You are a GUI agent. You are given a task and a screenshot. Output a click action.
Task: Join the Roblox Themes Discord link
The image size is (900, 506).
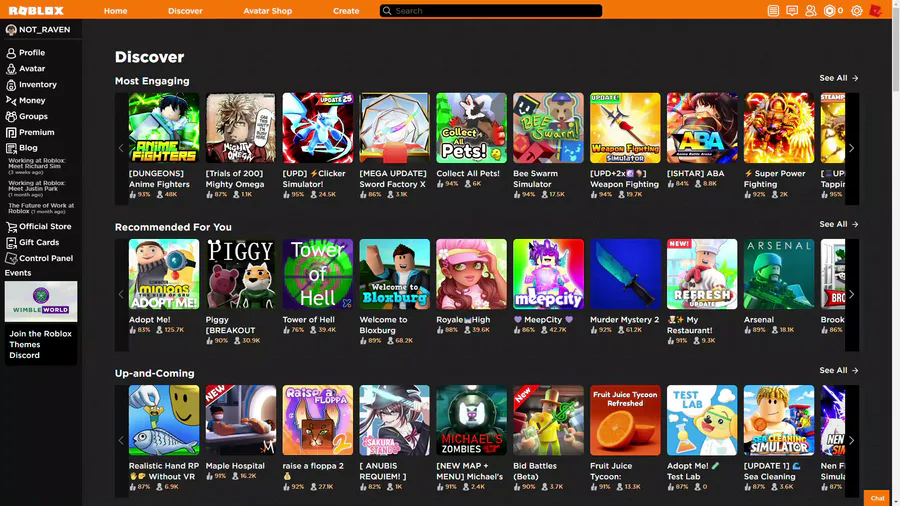[41, 345]
